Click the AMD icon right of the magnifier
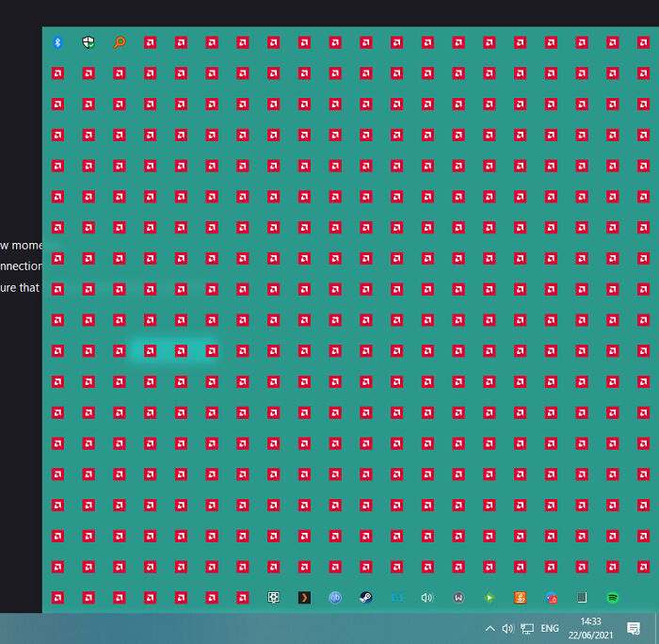 tap(150, 42)
